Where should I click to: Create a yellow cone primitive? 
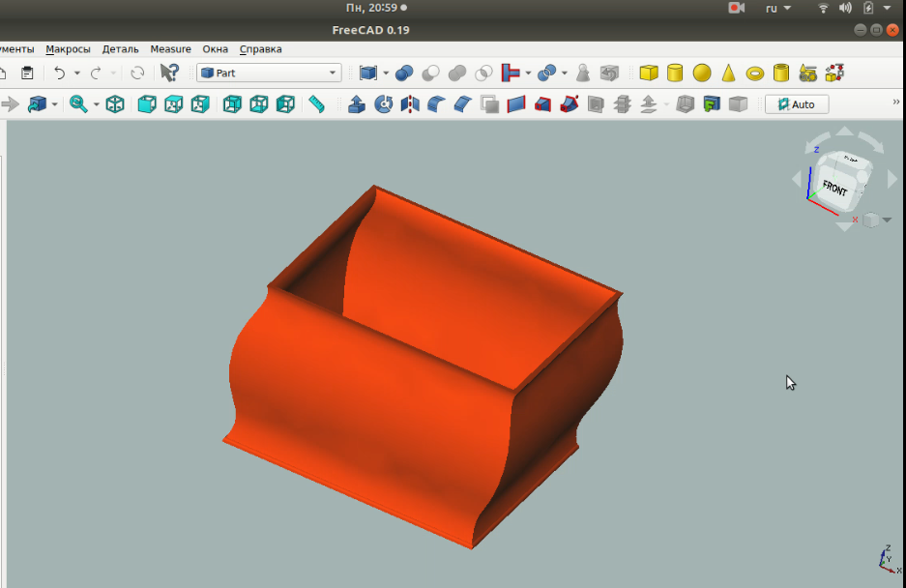pos(729,73)
